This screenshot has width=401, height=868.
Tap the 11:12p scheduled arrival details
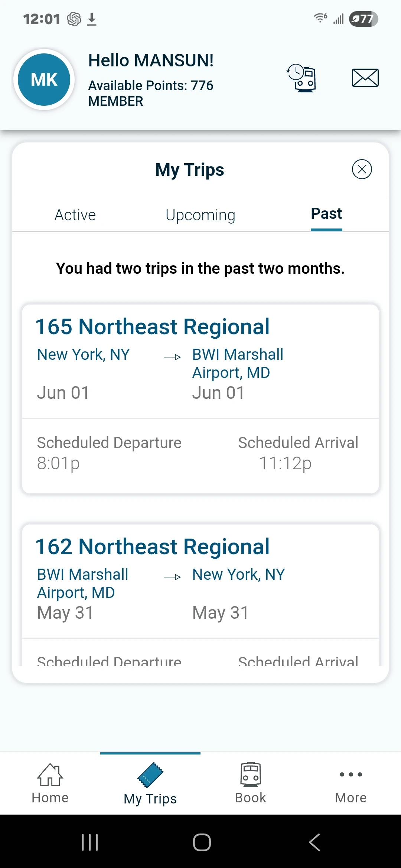click(x=285, y=463)
